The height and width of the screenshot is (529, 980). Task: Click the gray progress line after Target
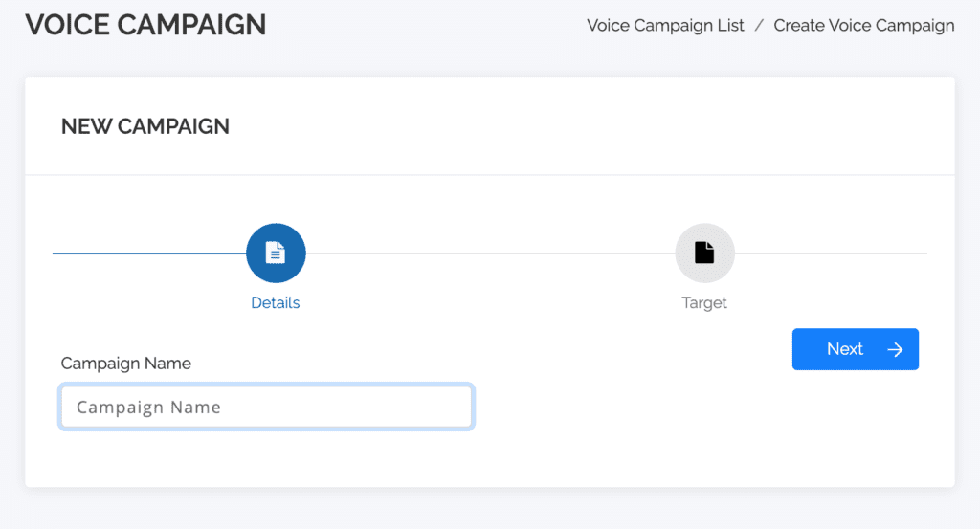[831, 253]
